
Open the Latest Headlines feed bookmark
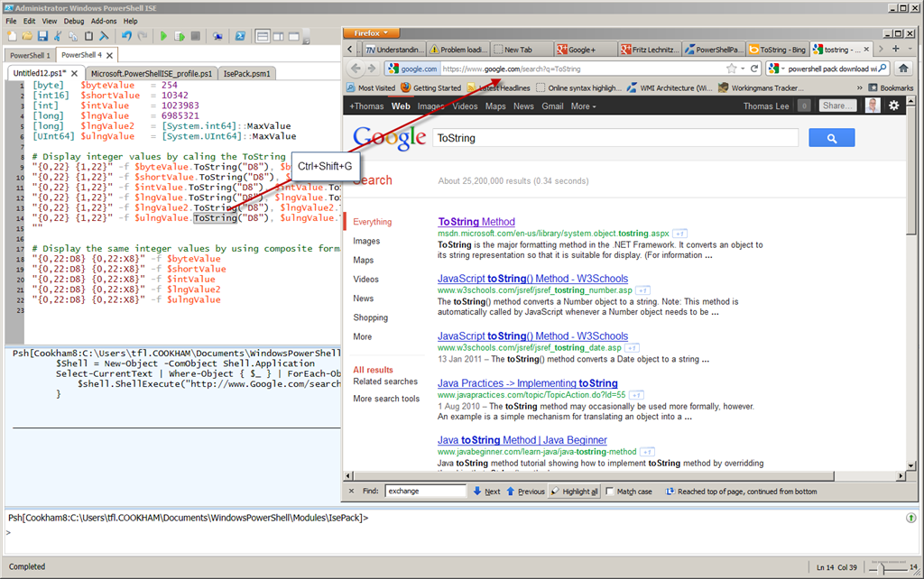(x=498, y=87)
